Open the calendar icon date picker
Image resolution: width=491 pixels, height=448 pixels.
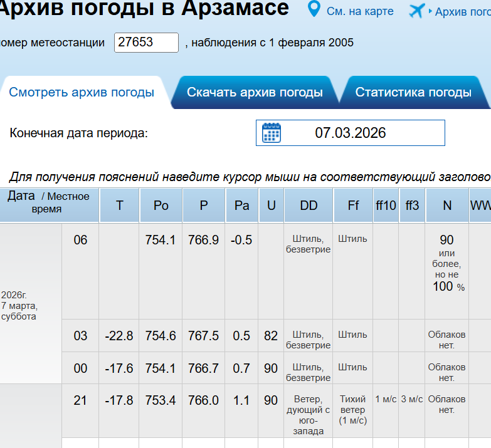272,133
